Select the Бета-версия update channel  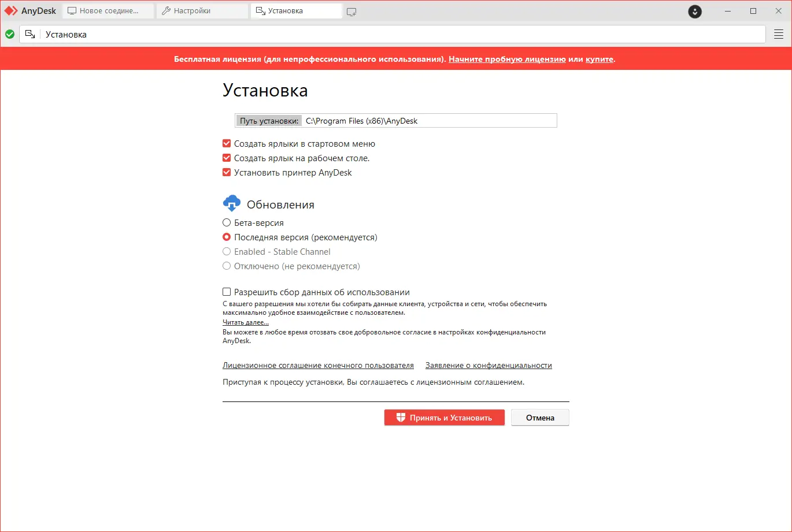tap(226, 222)
